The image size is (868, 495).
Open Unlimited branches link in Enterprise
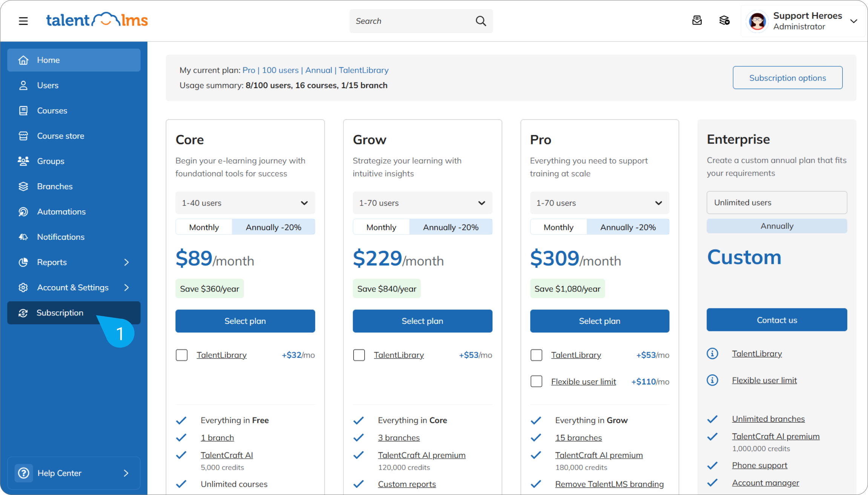(768, 419)
